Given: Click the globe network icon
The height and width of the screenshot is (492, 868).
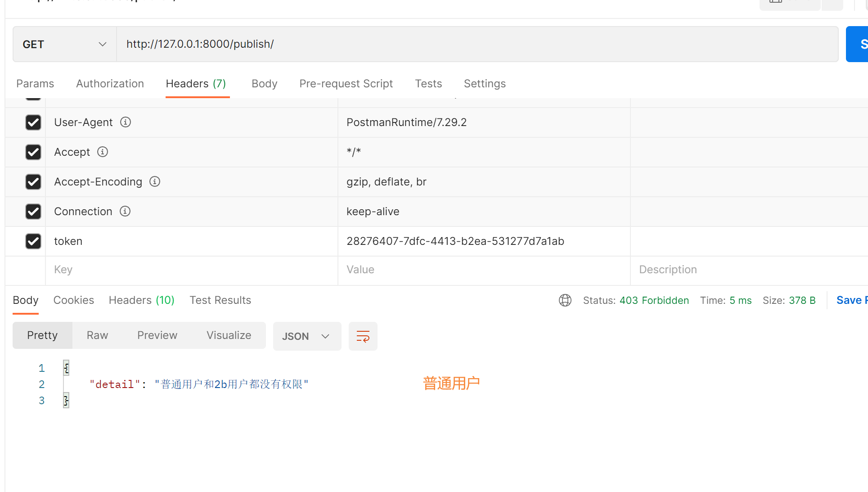Looking at the screenshot, I should tap(565, 300).
